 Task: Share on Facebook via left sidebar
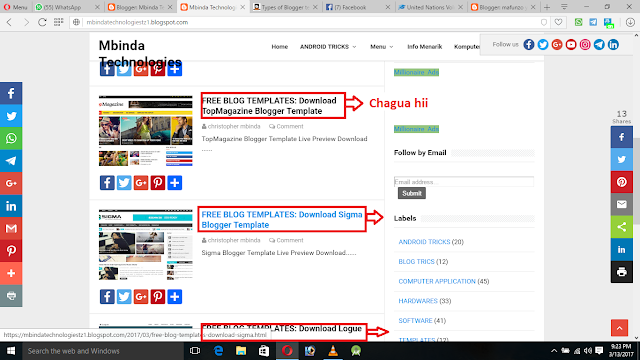click(11, 93)
